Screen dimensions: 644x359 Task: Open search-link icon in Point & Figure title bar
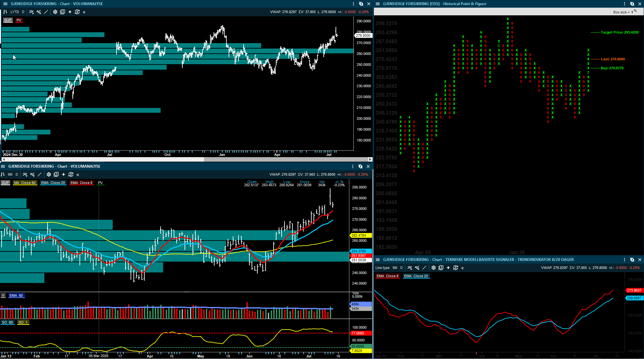click(632, 4)
